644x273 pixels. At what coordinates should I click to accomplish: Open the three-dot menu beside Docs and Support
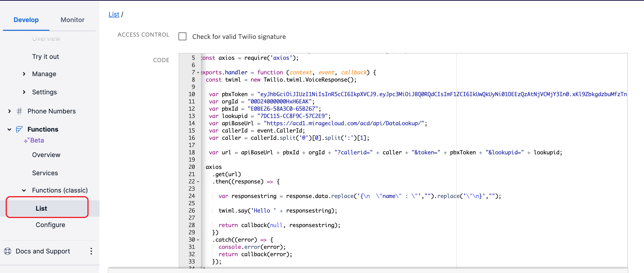pos(91,251)
